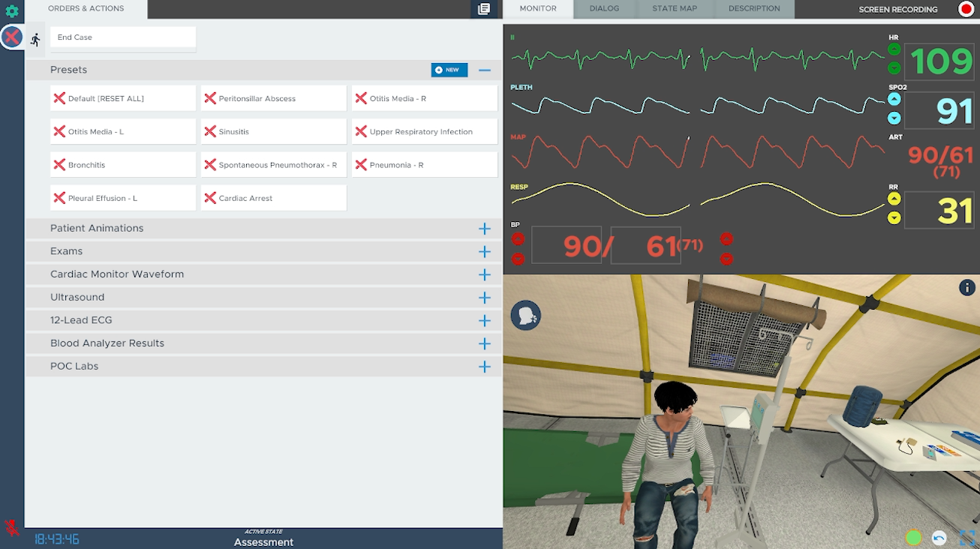Open the settings gear icon
This screenshot has height=549, width=980.
12,11
